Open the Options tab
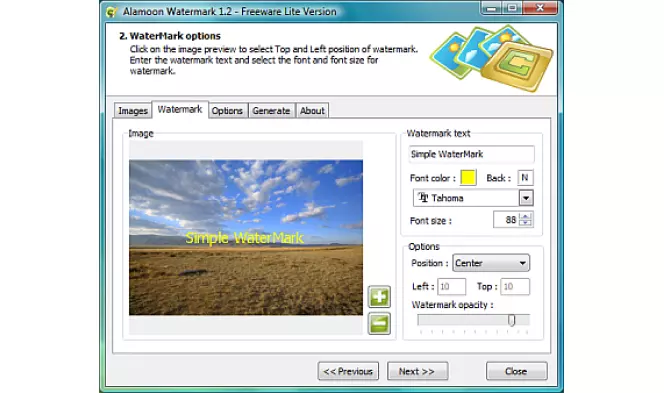The height and width of the screenshot is (393, 664). (227, 111)
